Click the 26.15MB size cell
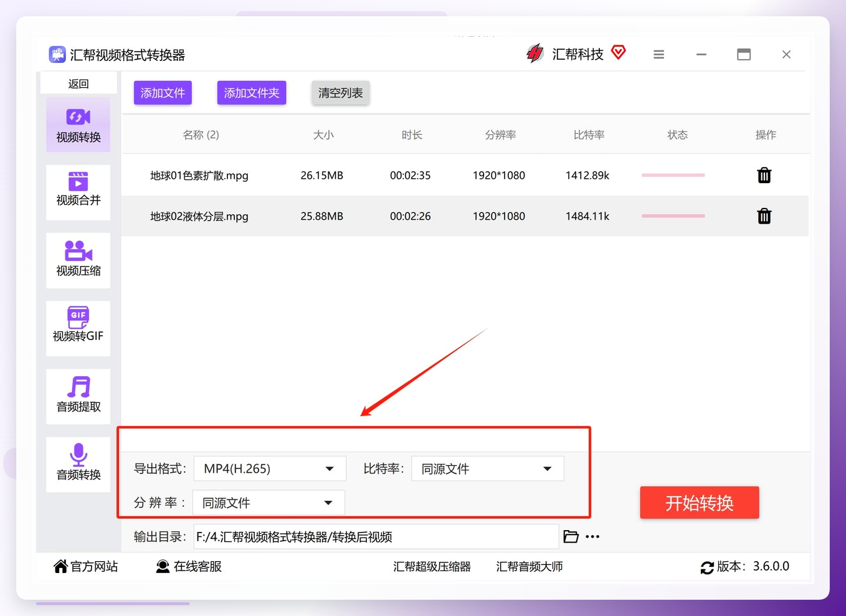The height and width of the screenshot is (616, 846). pyautogui.click(x=322, y=176)
